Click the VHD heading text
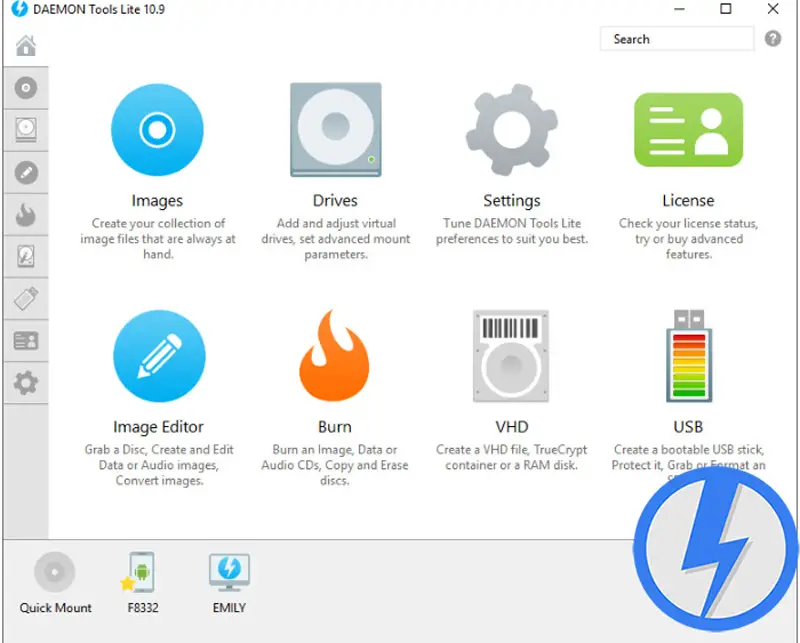The image size is (800, 643). (x=512, y=427)
